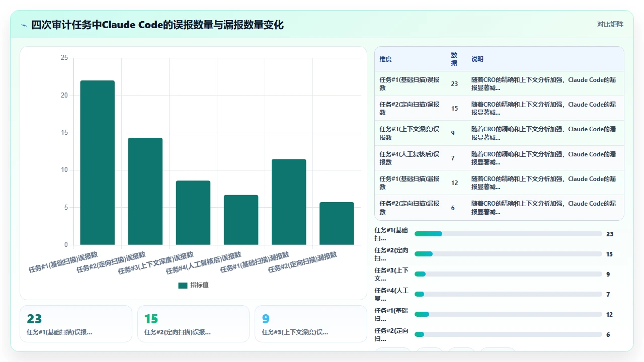
Task: Click the description in the 任务#1(基础扫描)误报数 row
Action: click(544, 83)
